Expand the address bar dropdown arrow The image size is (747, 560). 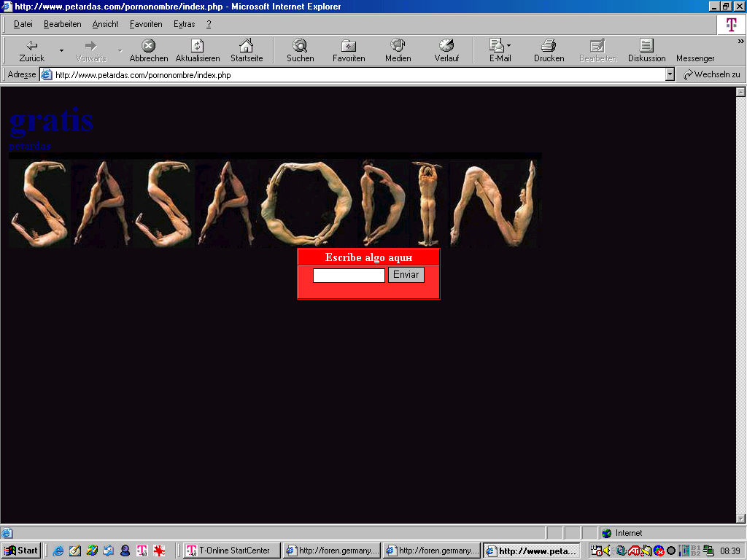tap(670, 74)
